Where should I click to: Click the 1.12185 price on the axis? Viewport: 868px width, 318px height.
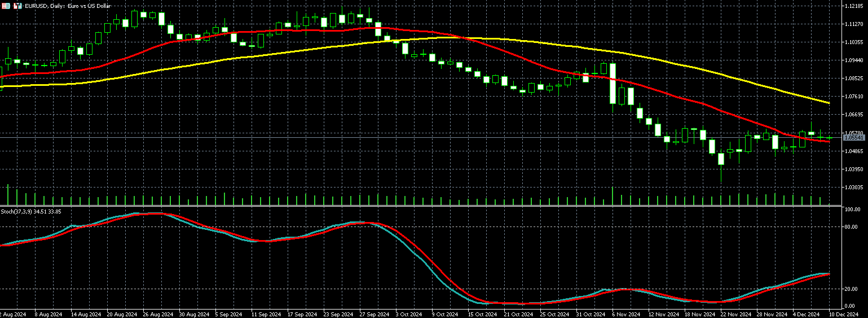[853, 6]
